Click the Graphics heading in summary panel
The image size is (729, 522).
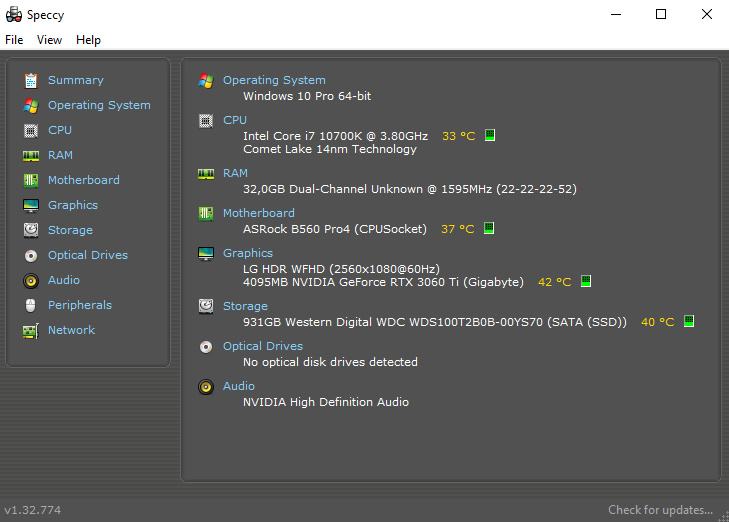(247, 253)
